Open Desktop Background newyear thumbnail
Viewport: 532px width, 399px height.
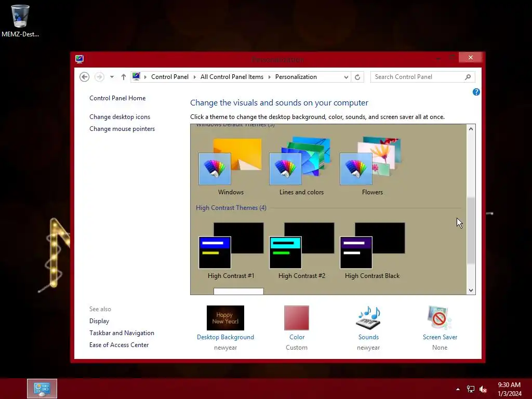tap(225, 318)
